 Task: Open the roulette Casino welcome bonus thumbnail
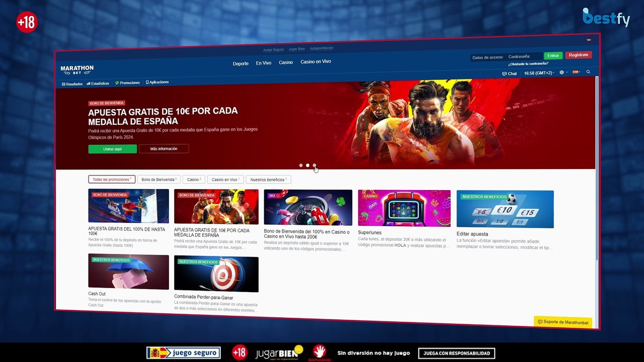pyautogui.click(x=308, y=208)
